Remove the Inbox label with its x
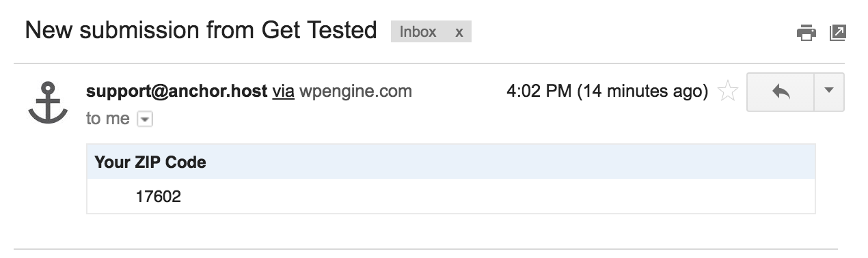 pos(459,31)
